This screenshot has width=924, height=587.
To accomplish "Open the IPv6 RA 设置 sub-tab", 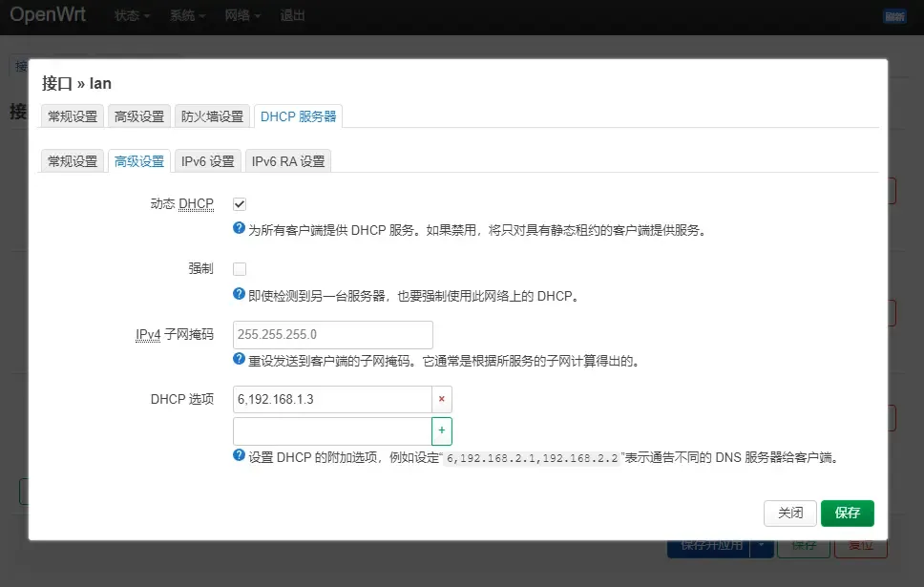I will (x=288, y=161).
